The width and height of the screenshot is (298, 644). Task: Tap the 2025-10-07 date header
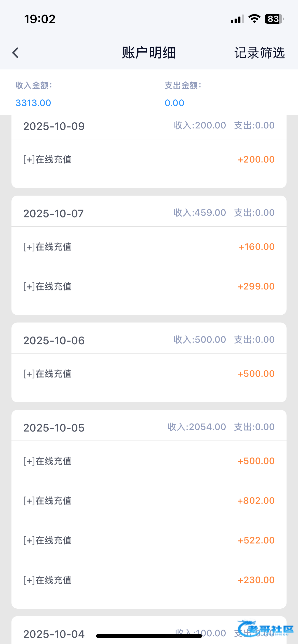click(53, 214)
